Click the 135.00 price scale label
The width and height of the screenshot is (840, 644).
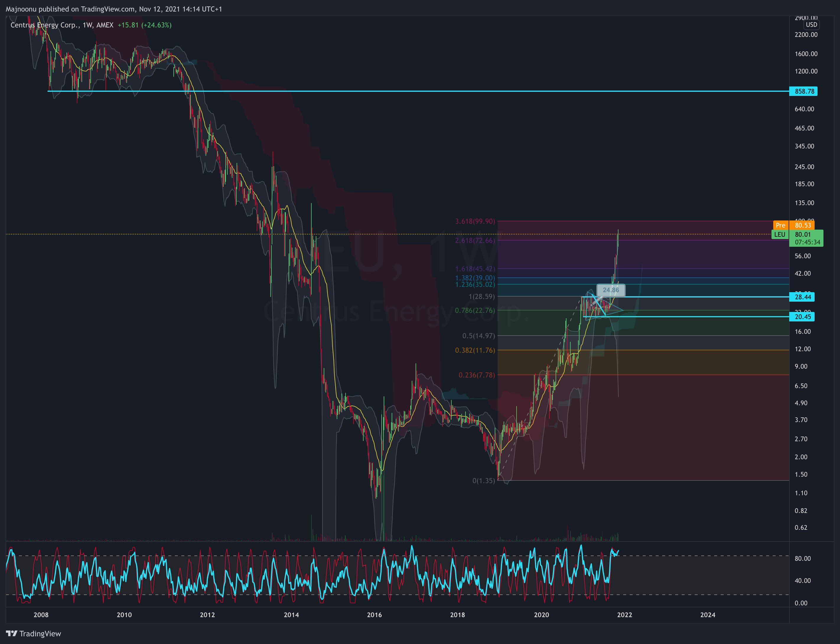click(804, 203)
